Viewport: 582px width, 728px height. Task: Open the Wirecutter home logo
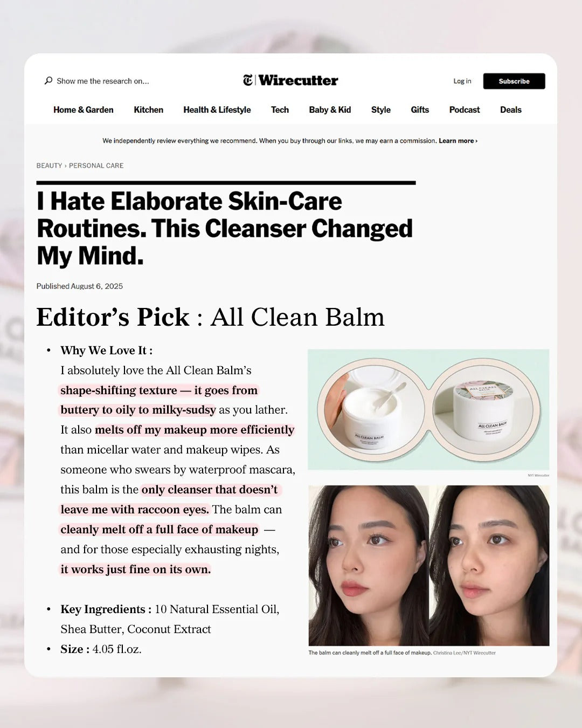(x=299, y=80)
